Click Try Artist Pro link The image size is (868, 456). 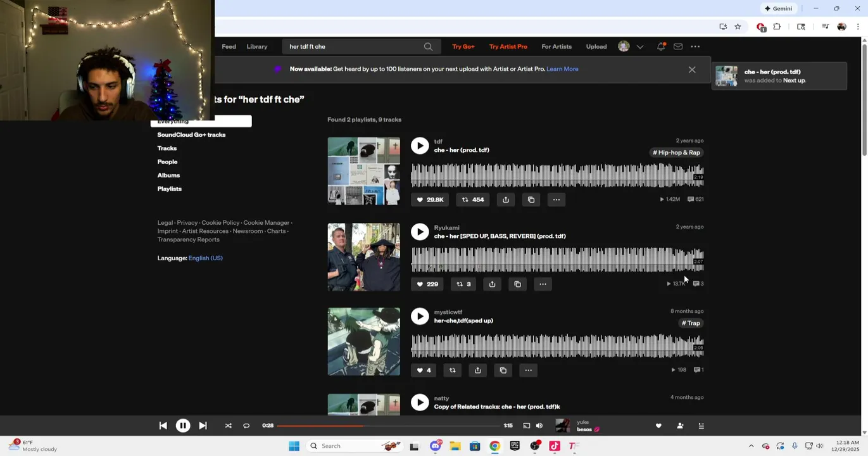click(x=508, y=46)
